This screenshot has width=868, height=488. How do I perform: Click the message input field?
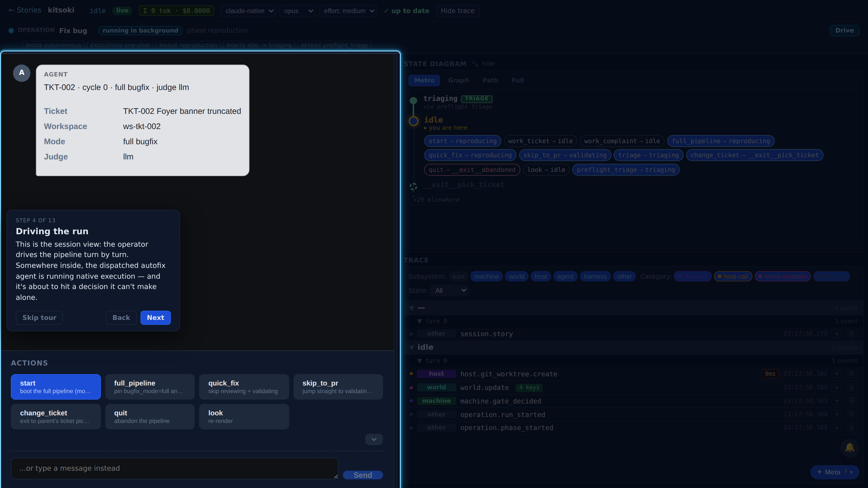coord(174,468)
